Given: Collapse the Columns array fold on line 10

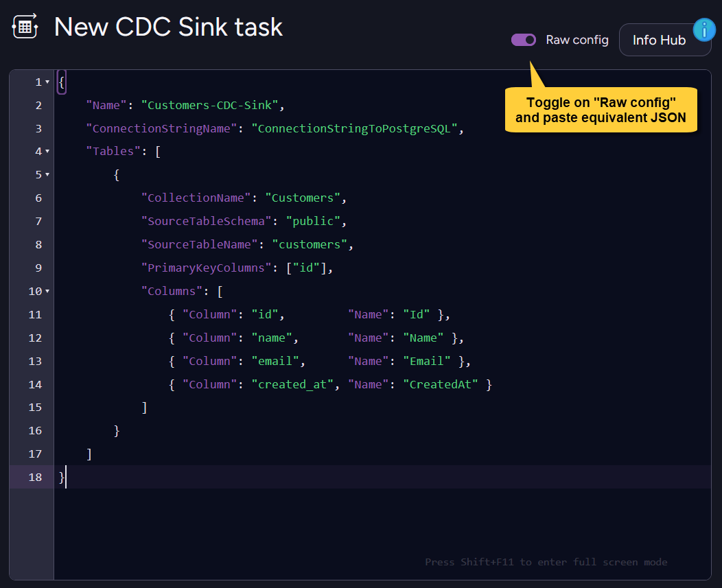Looking at the screenshot, I should 47,292.
